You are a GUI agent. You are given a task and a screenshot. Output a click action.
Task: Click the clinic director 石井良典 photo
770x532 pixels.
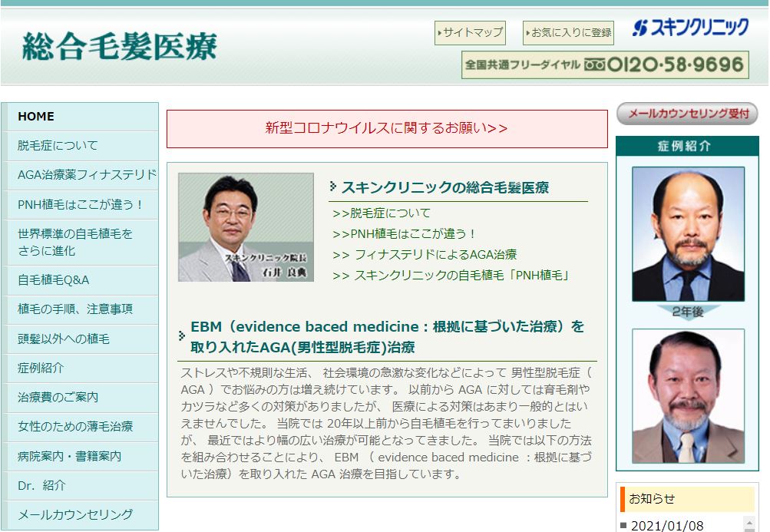tap(246, 227)
